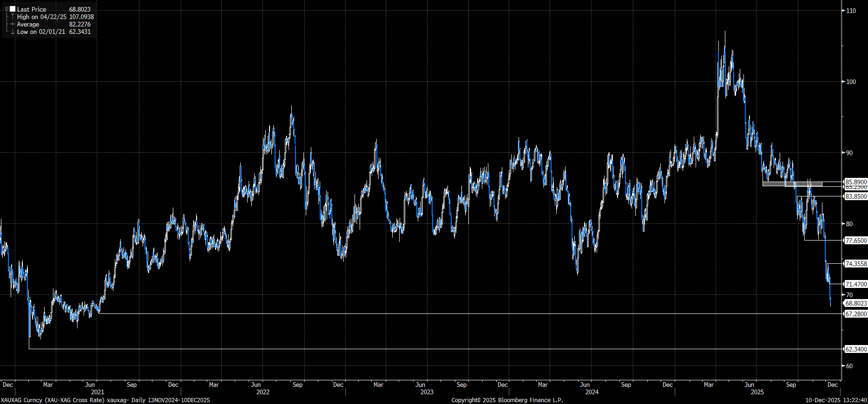The image size is (868, 404).
Task: Select the 71.4700 price level tag
Action: pos(855,284)
